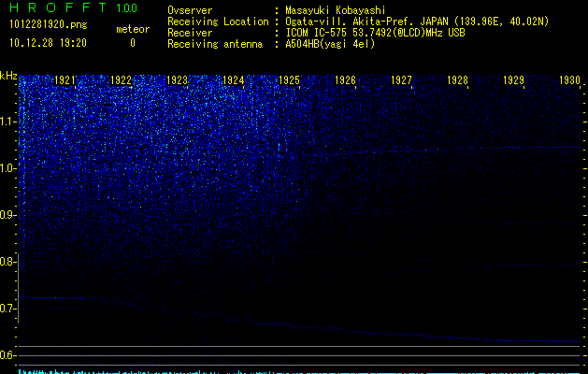The height and width of the screenshot is (374, 588).
Task: Click the 1928 time marker
Action: pyautogui.click(x=457, y=80)
